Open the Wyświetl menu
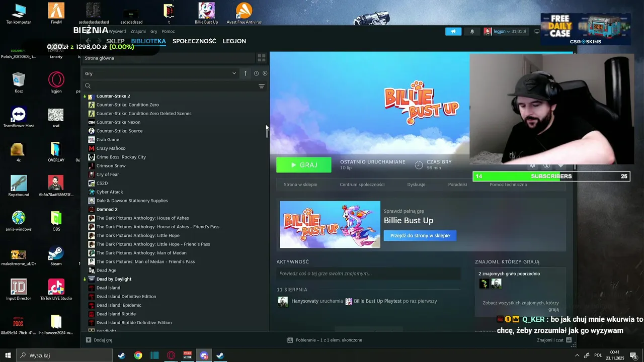This screenshot has width=644, height=362. tap(117, 31)
